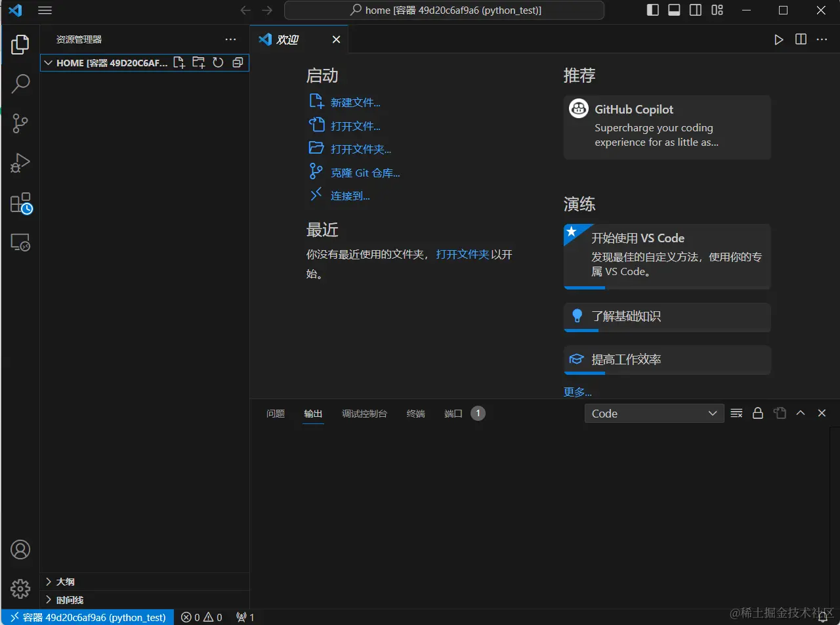Click the forwarded ports status icon
840x625 pixels.
click(245, 617)
